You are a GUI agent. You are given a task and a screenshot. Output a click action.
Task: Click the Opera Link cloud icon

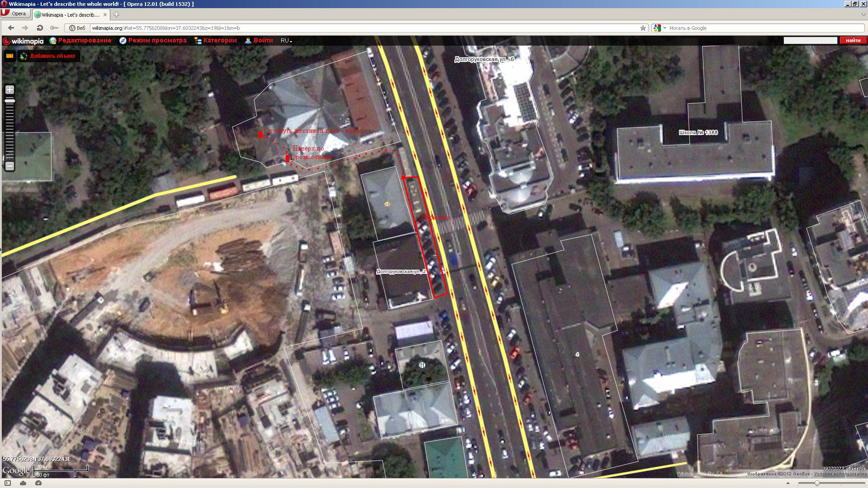point(23,483)
